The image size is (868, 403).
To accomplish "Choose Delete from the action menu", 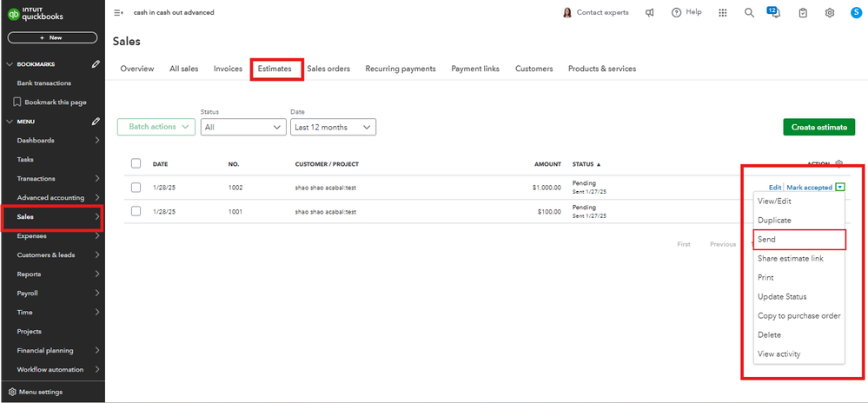I will [798, 335].
